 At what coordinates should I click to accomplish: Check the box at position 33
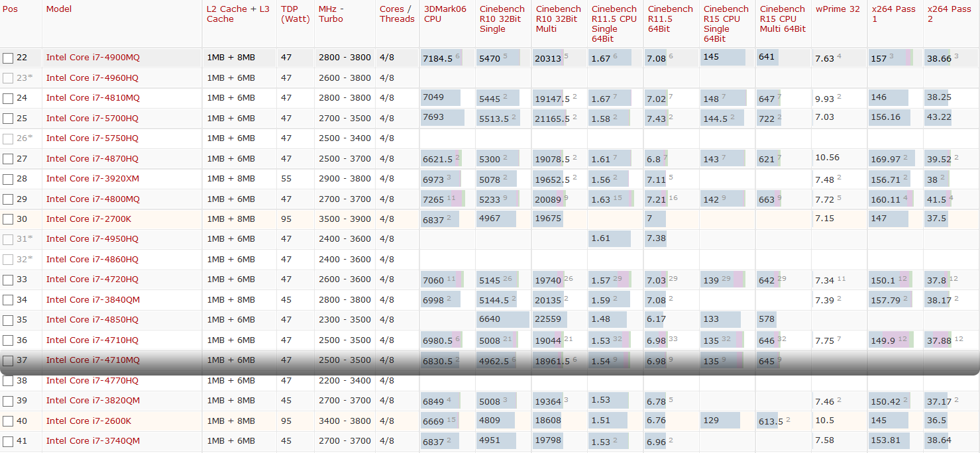(8, 280)
